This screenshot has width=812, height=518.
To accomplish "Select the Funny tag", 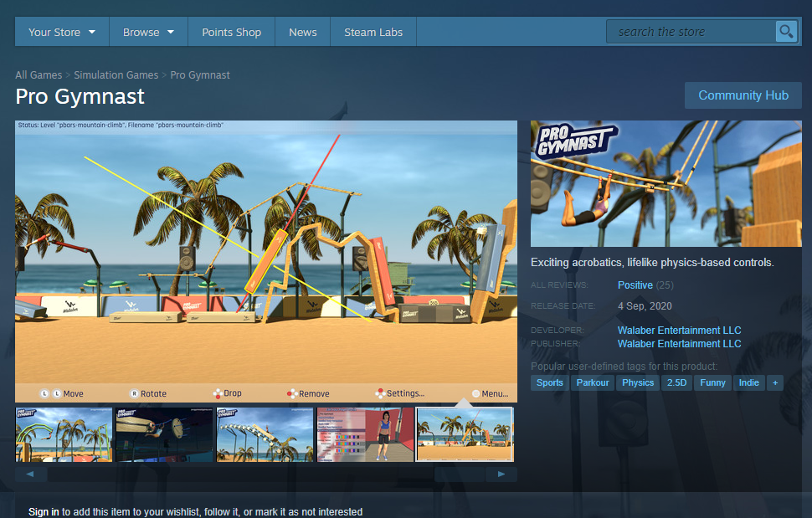I will click(x=712, y=383).
